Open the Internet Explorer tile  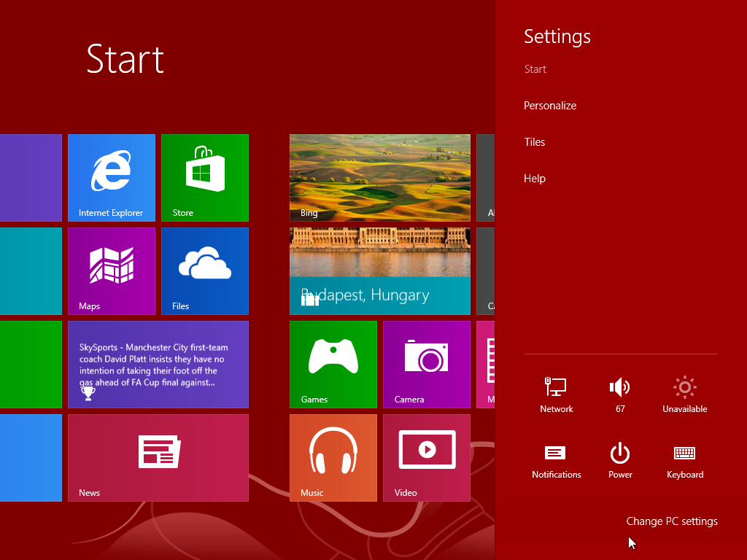[112, 178]
